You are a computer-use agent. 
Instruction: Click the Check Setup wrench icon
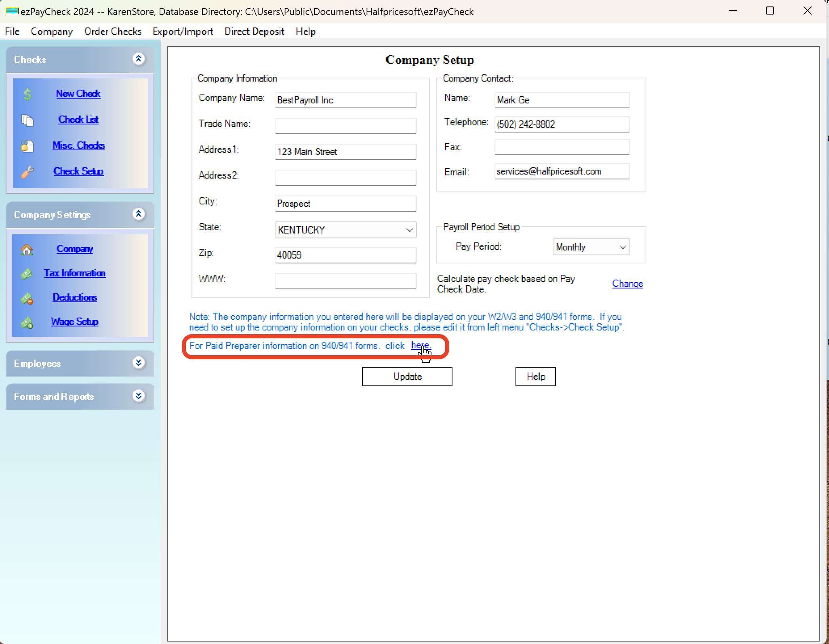pyautogui.click(x=27, y=172)
